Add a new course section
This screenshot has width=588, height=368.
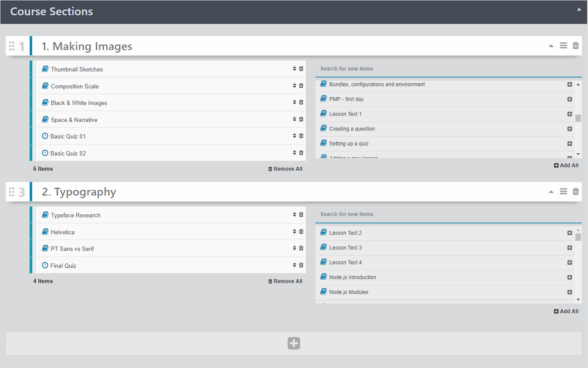(x=294, y=344)
